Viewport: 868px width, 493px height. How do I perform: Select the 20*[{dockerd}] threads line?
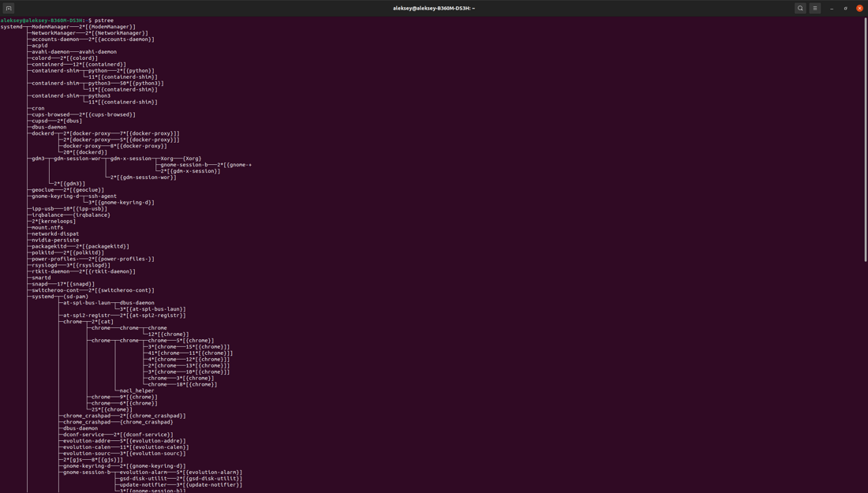(85, 152)
